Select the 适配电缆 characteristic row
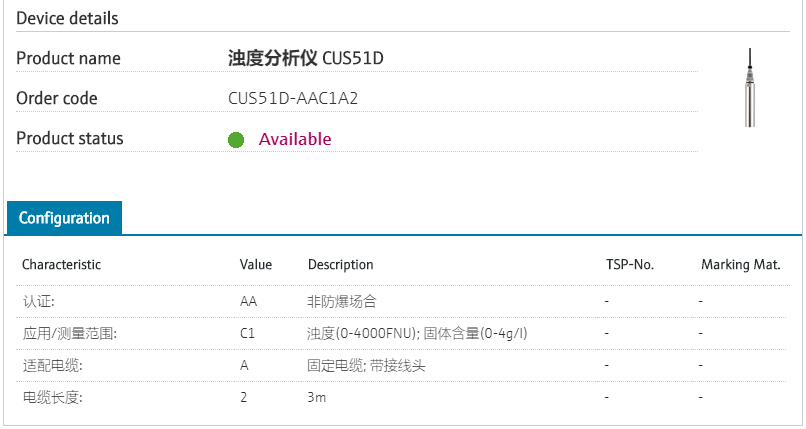 tap(52, 365)
